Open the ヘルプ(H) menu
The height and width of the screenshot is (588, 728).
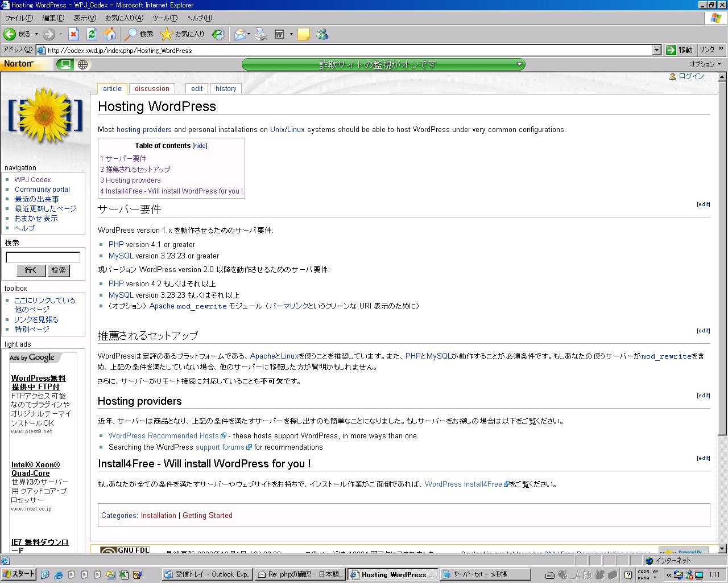200,18
